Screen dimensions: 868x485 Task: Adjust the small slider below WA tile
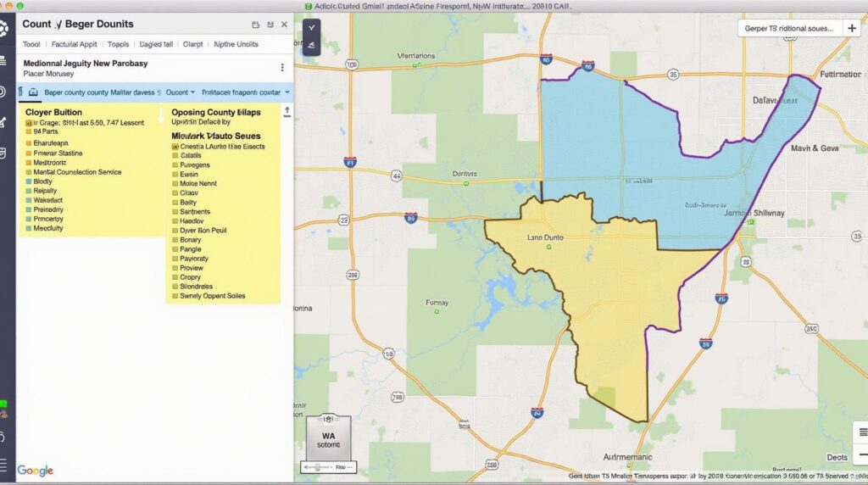pos(317,467)
